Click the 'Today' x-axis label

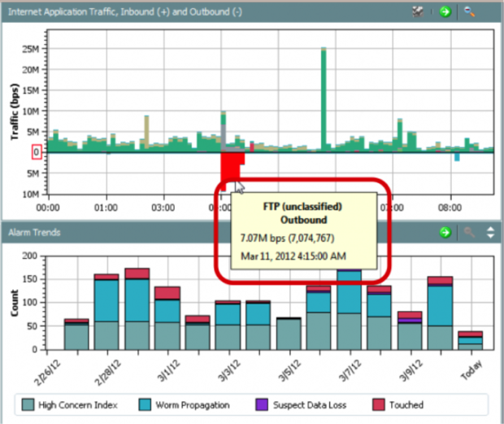point(471,370)
